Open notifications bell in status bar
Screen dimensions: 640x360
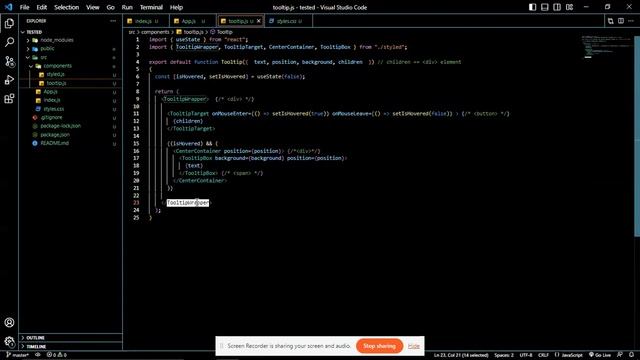coord(631,355)
